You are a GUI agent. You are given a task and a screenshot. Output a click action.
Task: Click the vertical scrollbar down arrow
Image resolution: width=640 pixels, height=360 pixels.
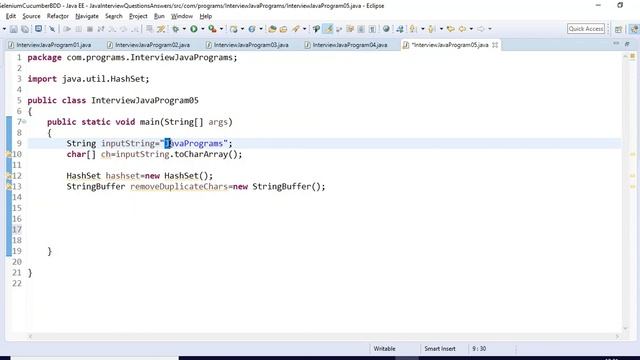[x=625, y=328]
